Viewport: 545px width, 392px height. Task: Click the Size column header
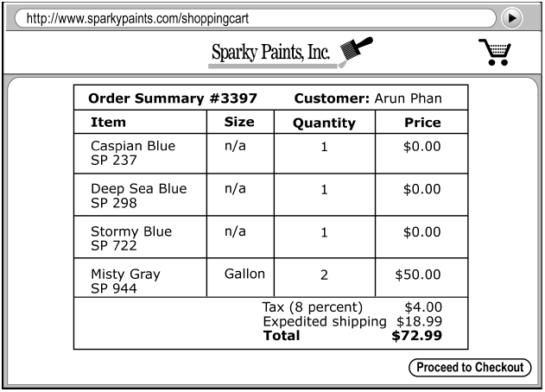[239, 122]
